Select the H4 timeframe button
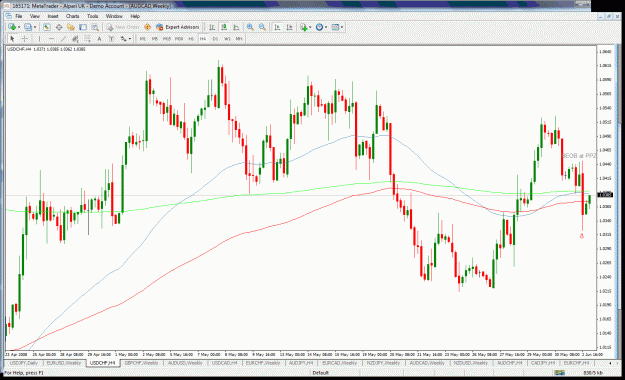 (203, 39)
